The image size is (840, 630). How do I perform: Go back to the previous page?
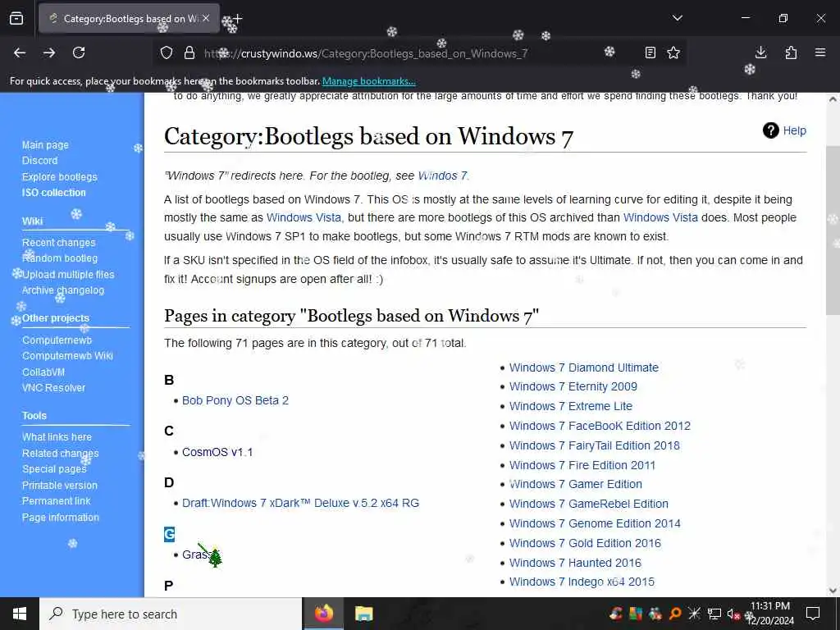coord(20,52)
